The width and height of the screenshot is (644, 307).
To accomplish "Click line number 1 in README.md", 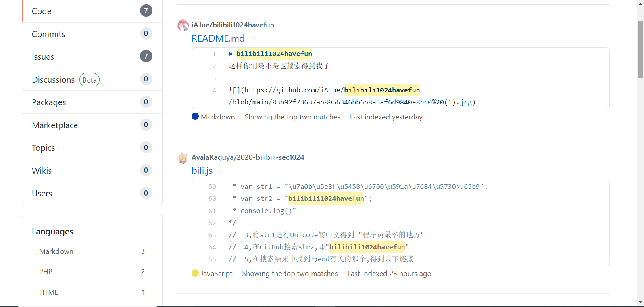I will click(x=214, y=54).
